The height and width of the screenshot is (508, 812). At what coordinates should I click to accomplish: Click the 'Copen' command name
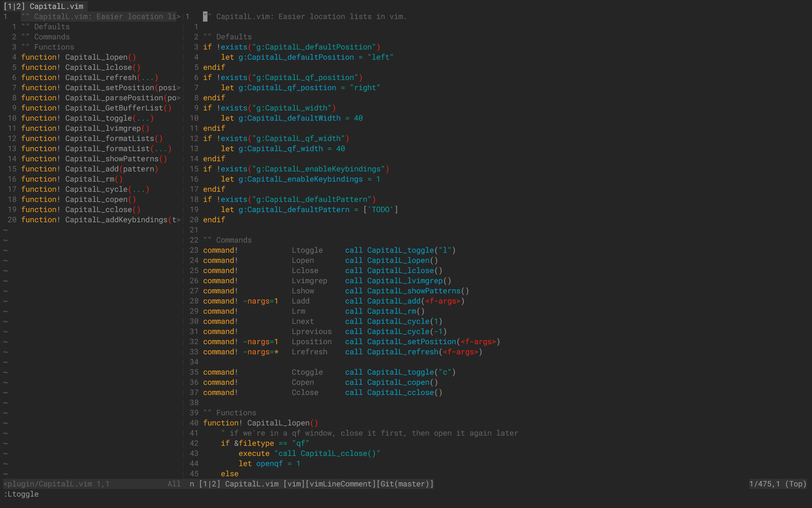point(303,382)
